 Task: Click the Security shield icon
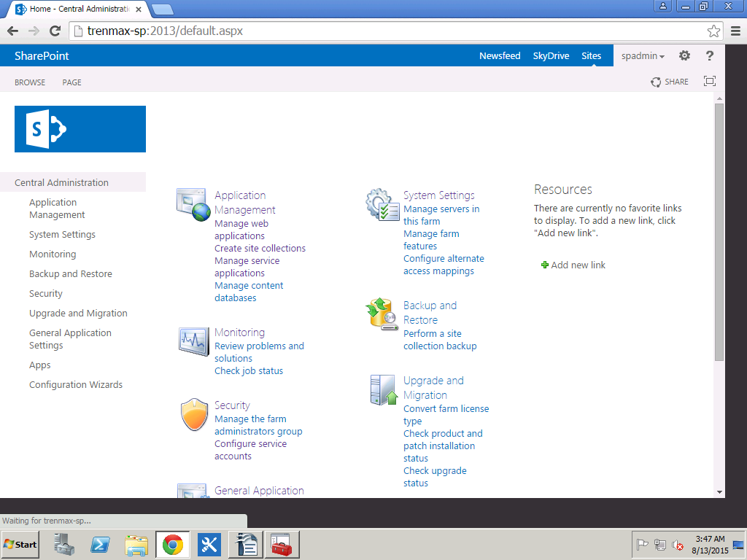(194, 415)
